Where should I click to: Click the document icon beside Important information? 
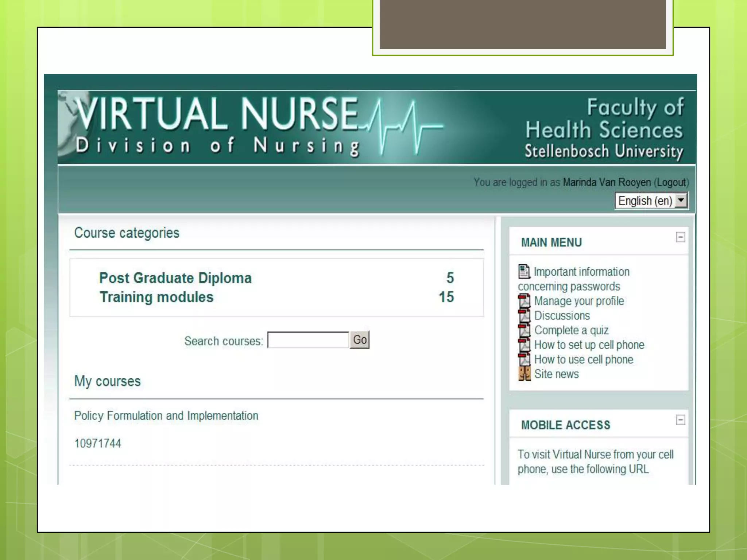tap(524, 271)
